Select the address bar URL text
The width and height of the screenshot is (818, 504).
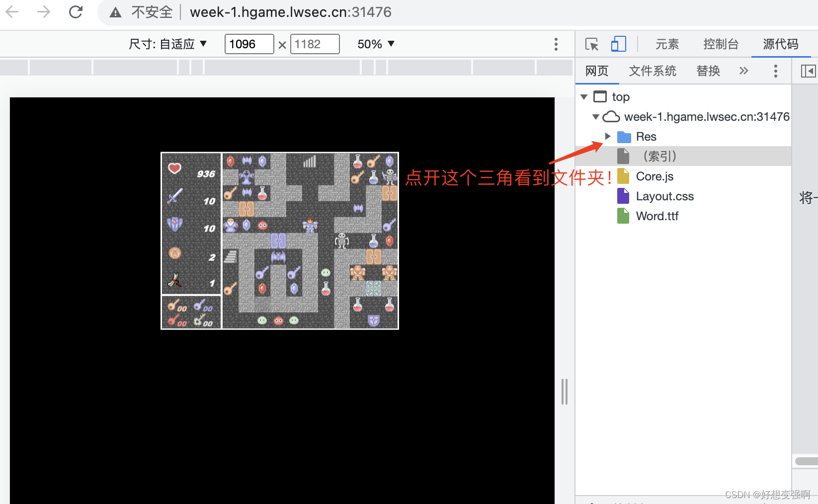(x=291, y=12)
